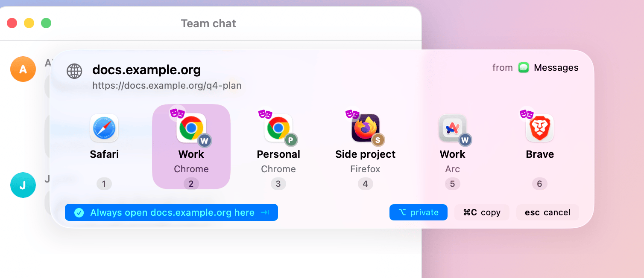Click shortcut number 5 under Arc
This screenshot has width=644, height=278.
pyautogui.click(x=453, y=184)
